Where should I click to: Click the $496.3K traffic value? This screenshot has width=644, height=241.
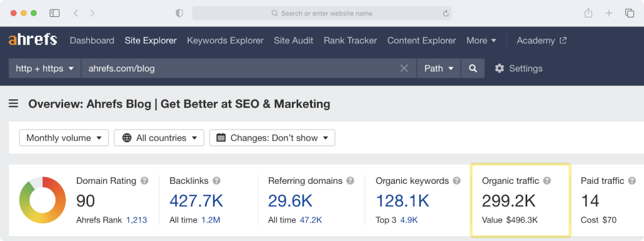[x=521, y=220]
